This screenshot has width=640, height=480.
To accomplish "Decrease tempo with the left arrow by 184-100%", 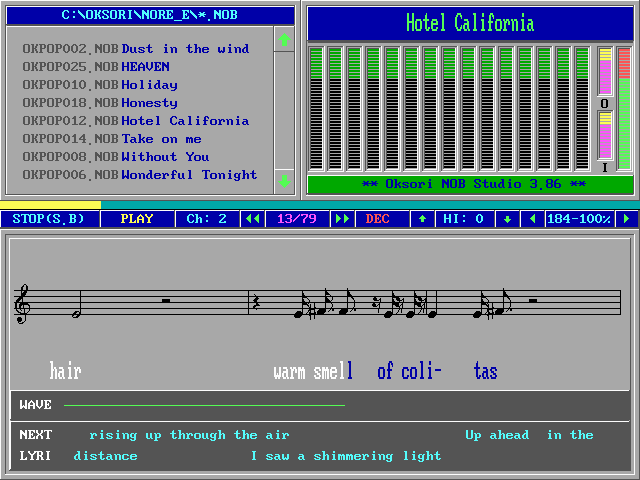I will [x=533, y=219].
